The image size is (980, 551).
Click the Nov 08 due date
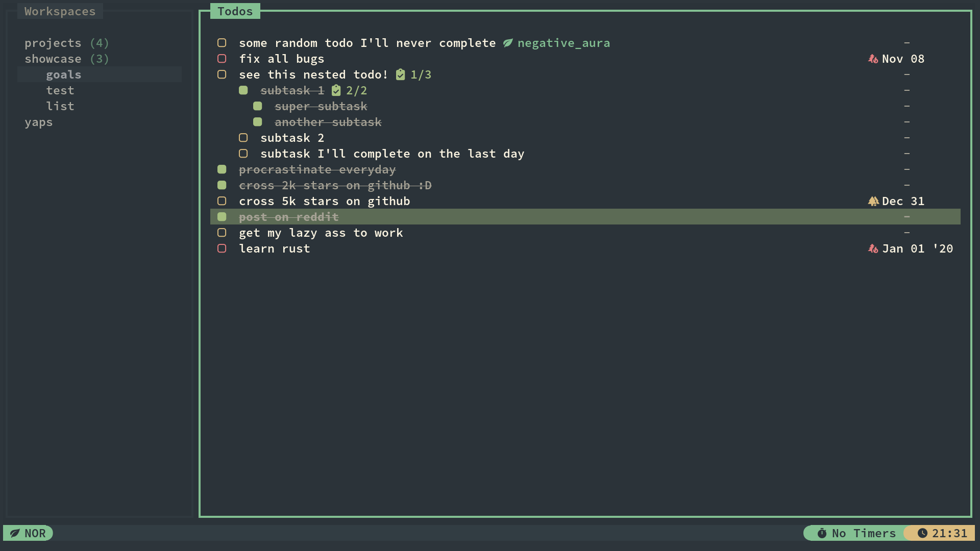[903, 59]
